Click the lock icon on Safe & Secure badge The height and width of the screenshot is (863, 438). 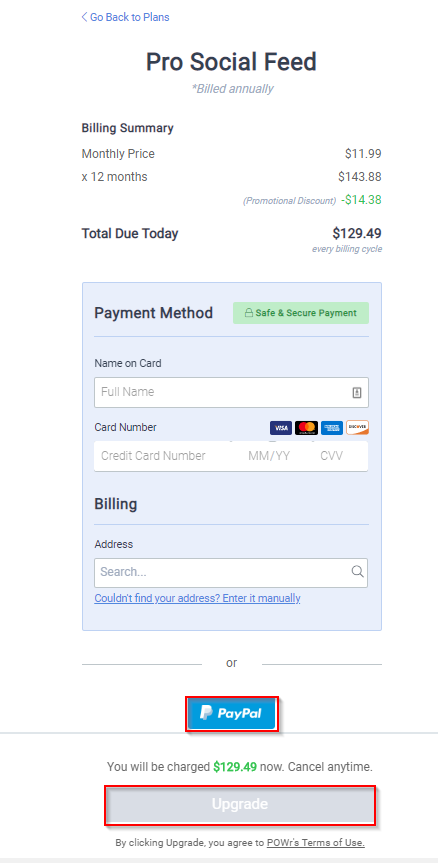coord(249,313)
